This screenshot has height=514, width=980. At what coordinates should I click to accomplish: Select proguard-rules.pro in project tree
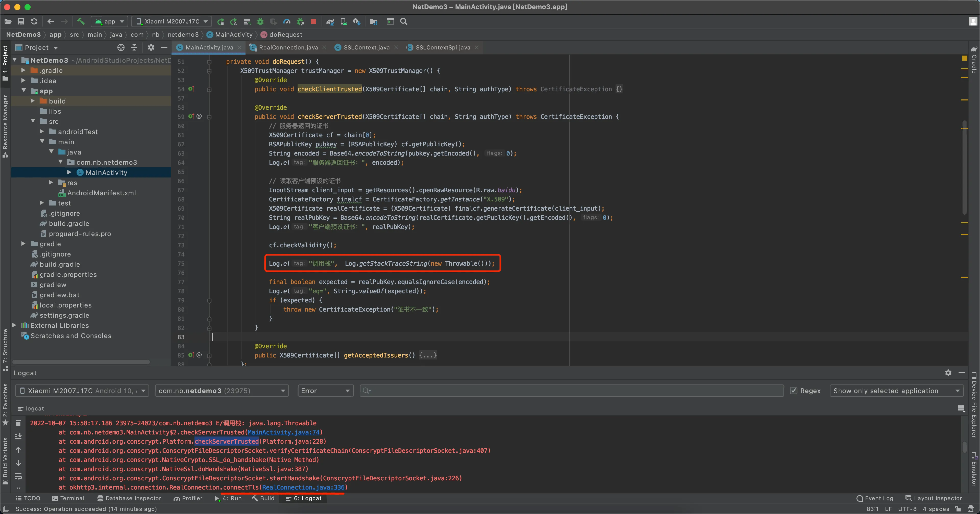tap(76, 234)
